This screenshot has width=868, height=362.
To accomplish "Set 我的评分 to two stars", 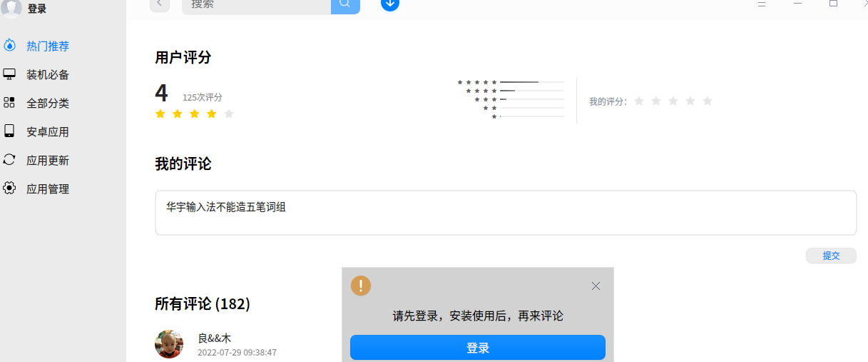I will tap(656, 101).
